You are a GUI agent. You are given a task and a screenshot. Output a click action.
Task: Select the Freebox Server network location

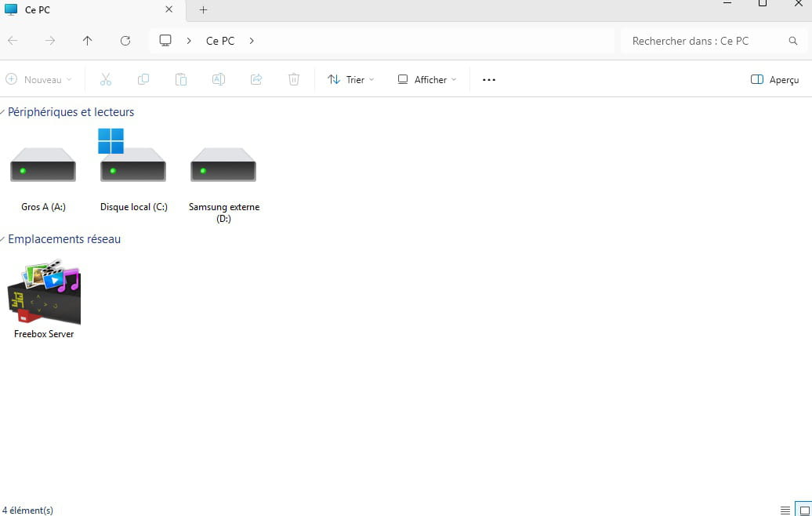pyautogui.click(x=44, y=300)
